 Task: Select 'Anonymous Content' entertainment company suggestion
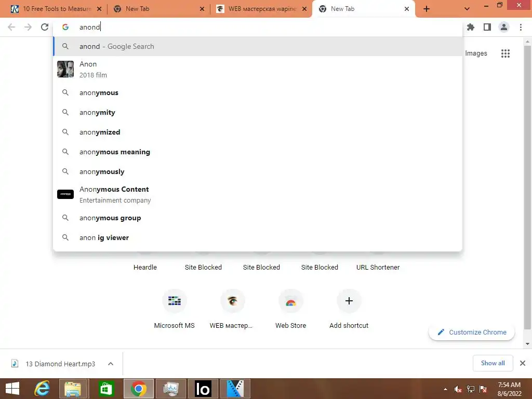pyautogui.click(x=258, y=194)
